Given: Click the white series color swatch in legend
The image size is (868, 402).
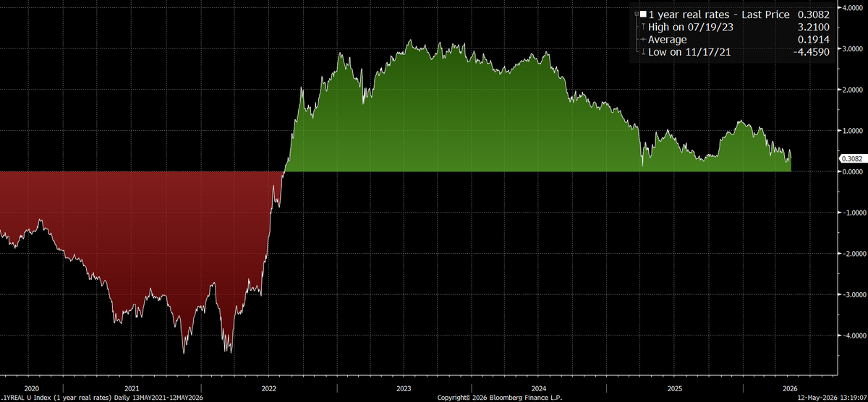Looking at the screenshot, I should tap(642, 14).
